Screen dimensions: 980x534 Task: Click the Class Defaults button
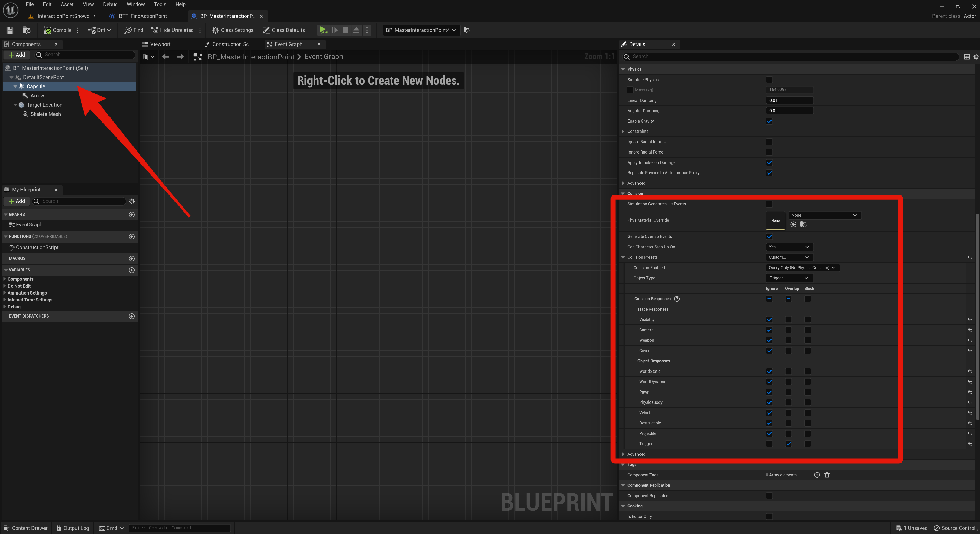click(283, 30)
